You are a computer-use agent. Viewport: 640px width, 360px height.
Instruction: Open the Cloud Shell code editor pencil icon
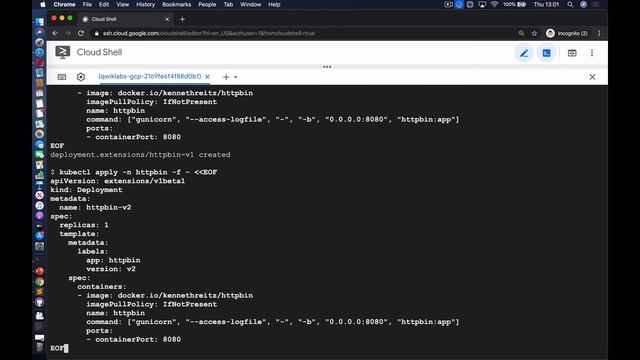click(524, 53)
